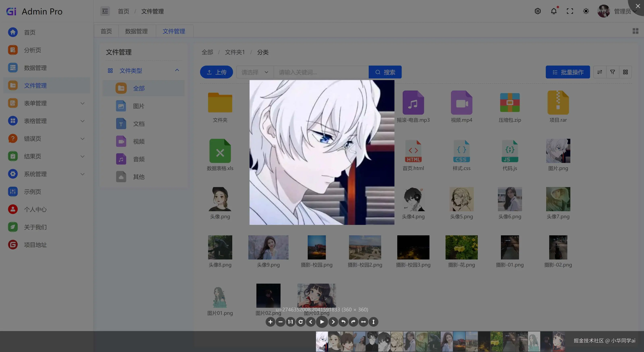Reset image to 1:1 size
The width and height of the screenshot is (644, 352).
[x=290, y=322]
